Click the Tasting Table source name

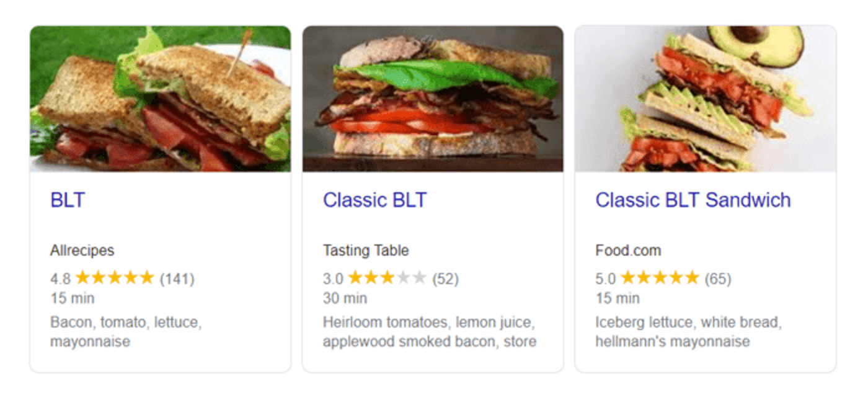click(x=366, y=251)
